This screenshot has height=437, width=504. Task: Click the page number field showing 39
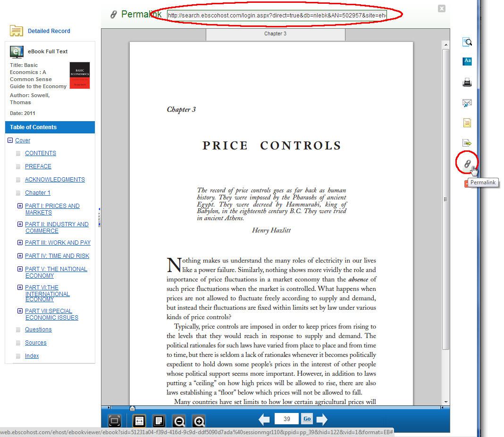click(x=287, y=419)
